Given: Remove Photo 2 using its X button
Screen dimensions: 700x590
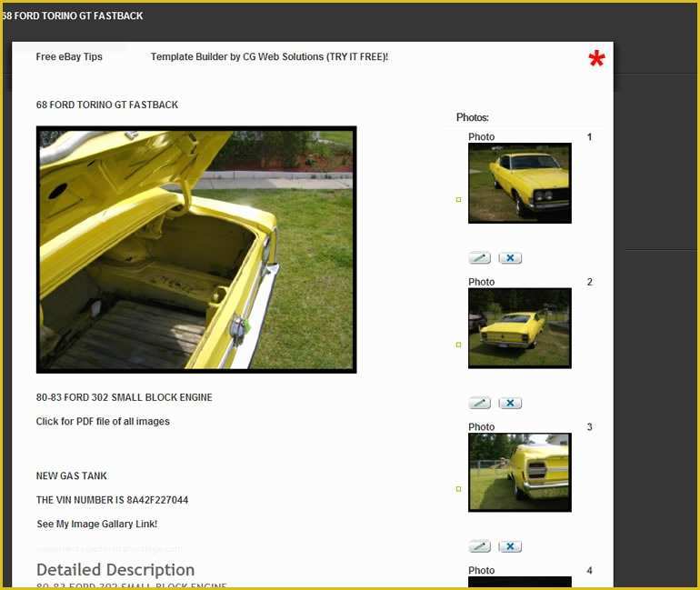Looking at the screenshot, I should pos(510,403).
